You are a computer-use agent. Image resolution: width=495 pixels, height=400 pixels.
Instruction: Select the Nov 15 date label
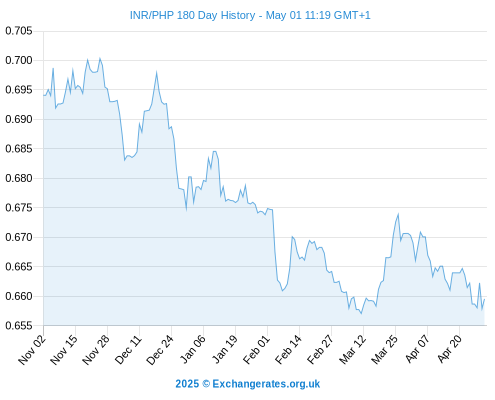64,350
